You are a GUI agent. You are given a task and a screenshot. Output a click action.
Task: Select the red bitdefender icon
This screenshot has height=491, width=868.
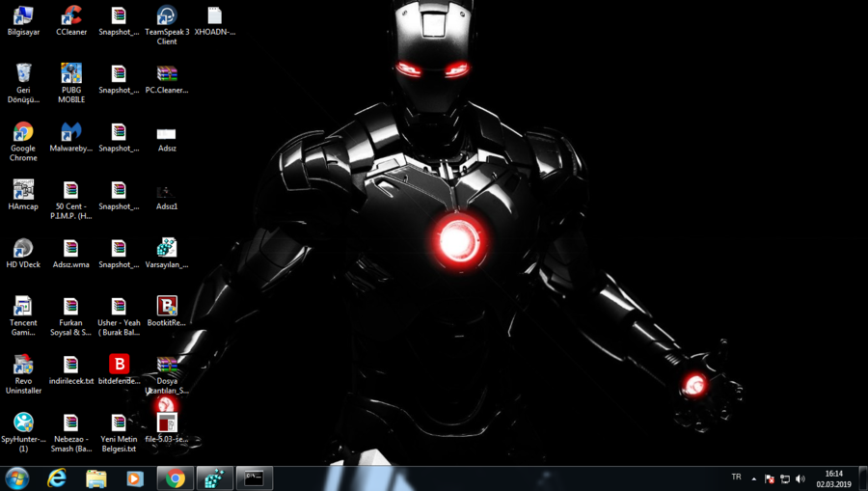119,369
